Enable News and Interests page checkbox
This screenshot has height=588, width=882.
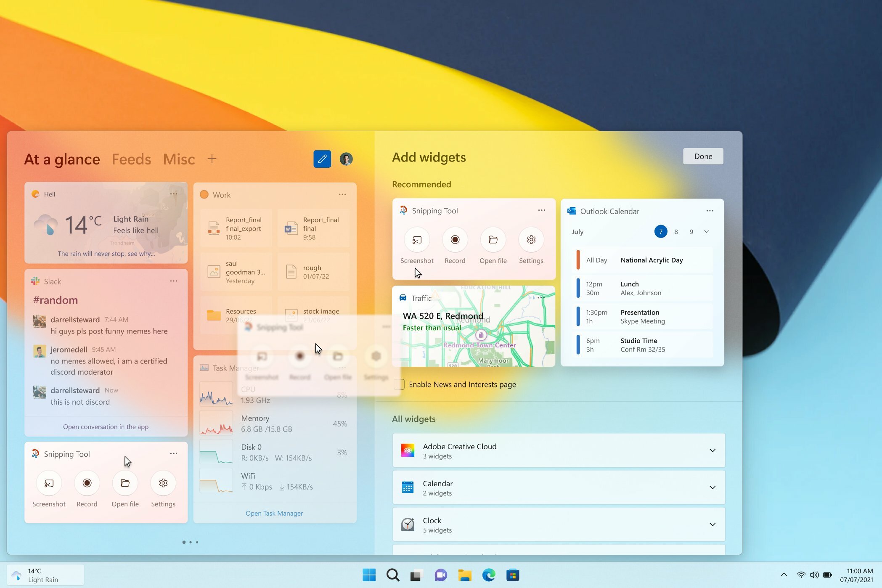pyautogui.click(x=399, y=384)
